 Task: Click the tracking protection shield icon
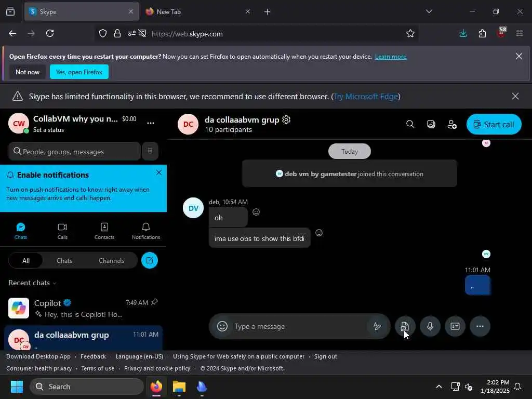point(103,34)
